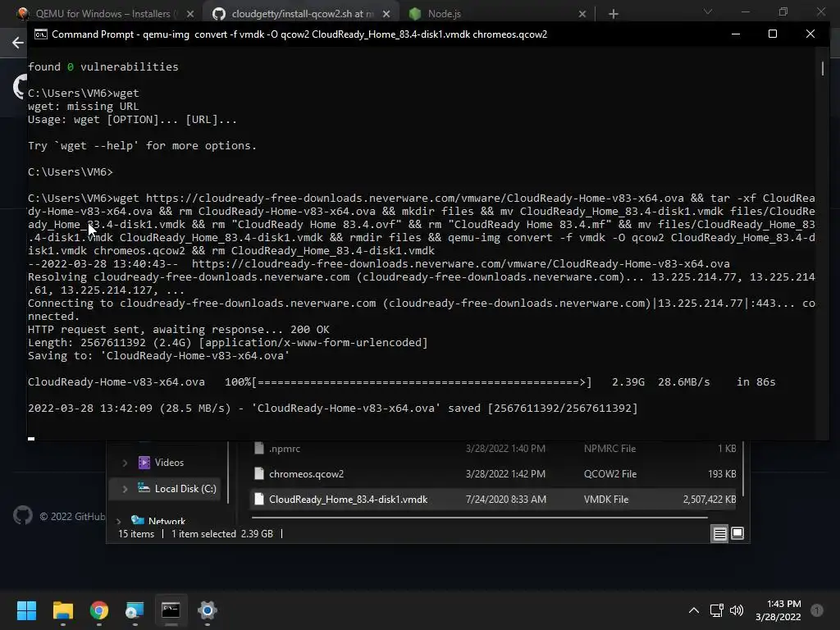Open the notification center badge

(x=817, y=610)
